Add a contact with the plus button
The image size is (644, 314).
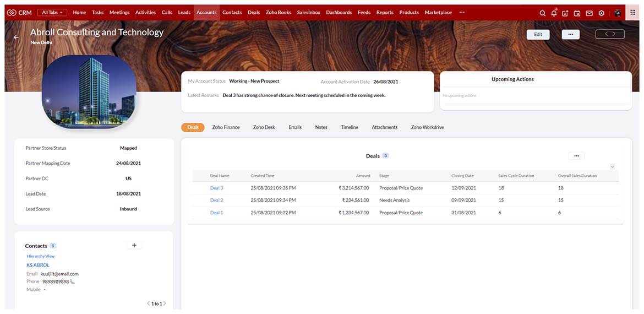(134, 245)
